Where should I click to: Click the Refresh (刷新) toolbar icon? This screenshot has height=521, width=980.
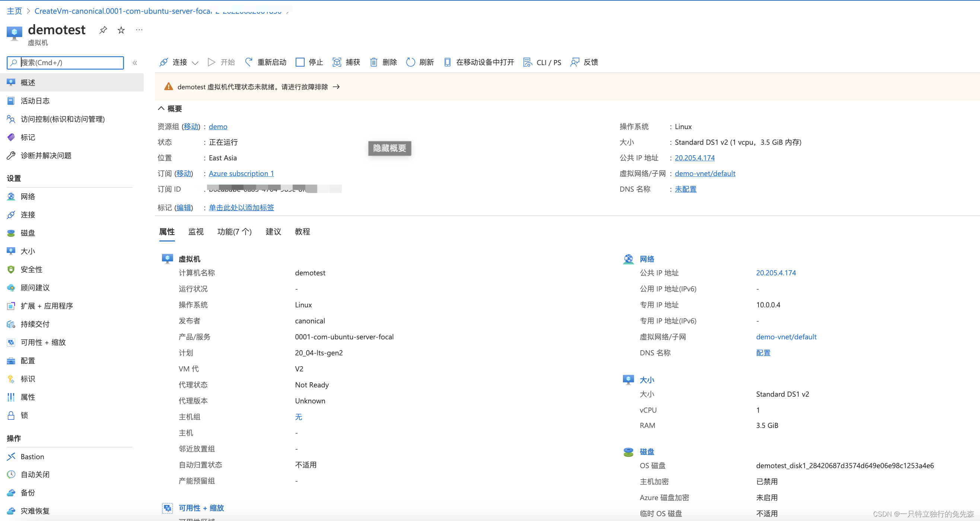(410, 62)
